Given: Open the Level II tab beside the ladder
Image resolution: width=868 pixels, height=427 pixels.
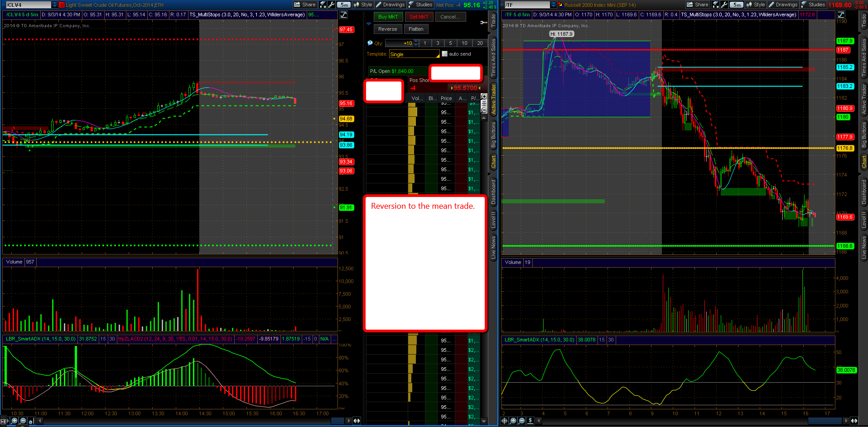Looking at the screenshot, I should click(493, 220).
